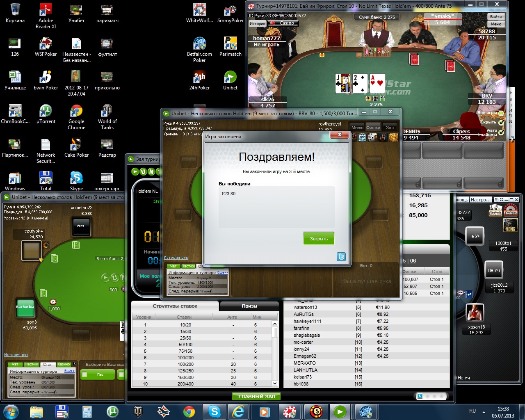Select the Unibet desktop shortcut

point(230,80)
